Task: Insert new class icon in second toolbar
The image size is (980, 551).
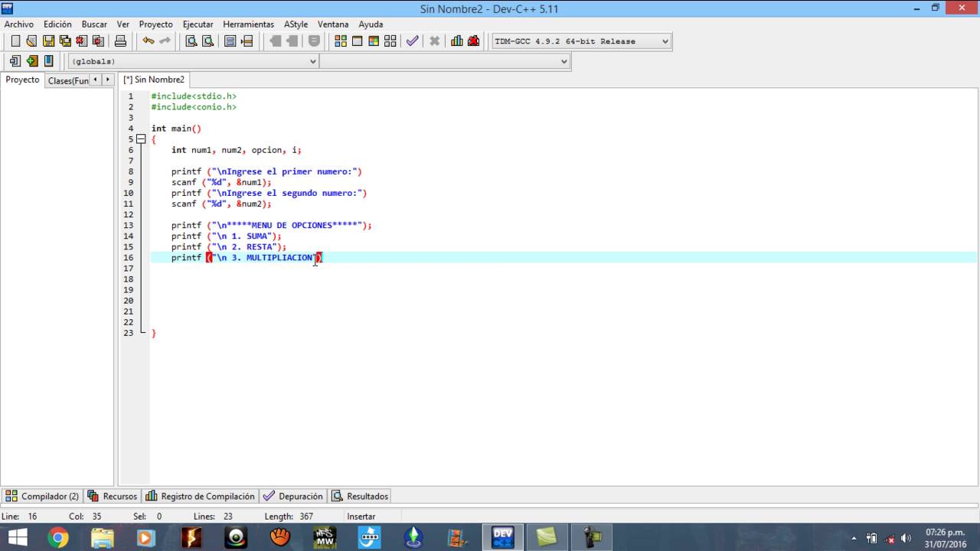Action: click(x=15, y=61)
